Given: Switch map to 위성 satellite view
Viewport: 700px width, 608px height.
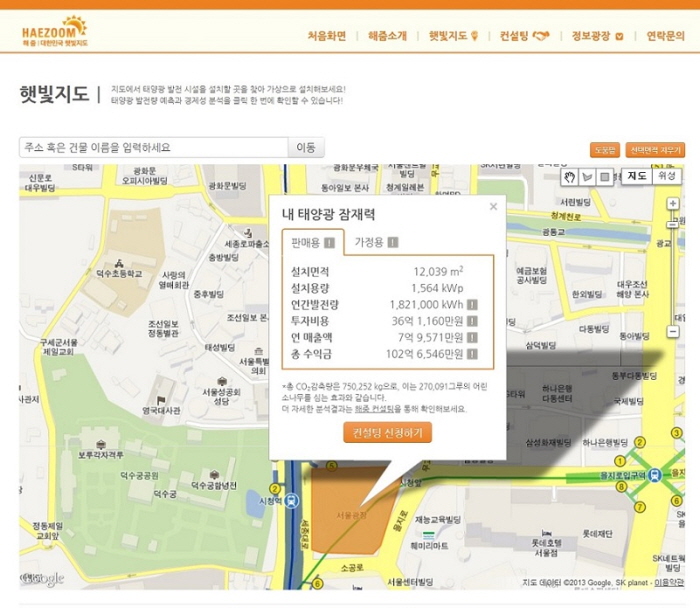Looking at the screenshot, I should [x=667, y=176].
